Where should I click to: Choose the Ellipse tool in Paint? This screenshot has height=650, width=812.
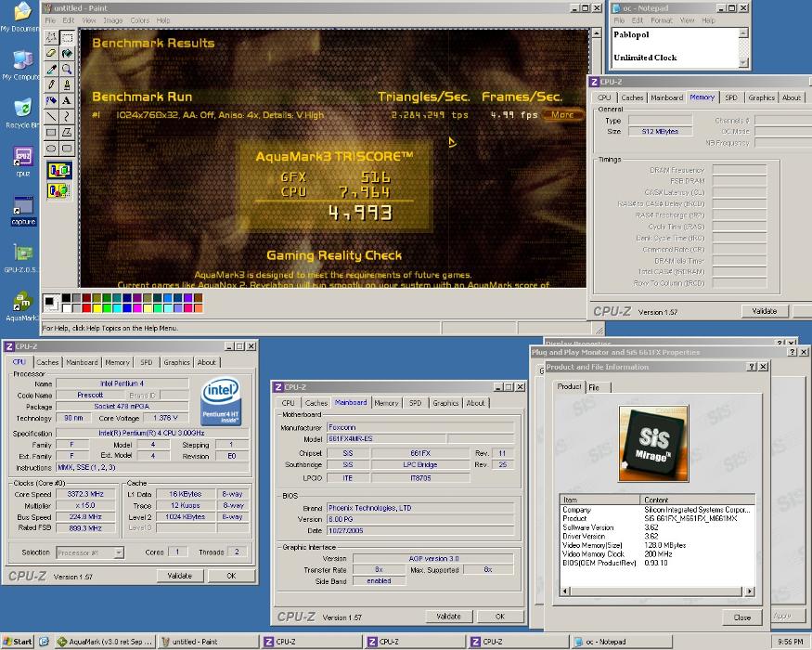(51, 149)
